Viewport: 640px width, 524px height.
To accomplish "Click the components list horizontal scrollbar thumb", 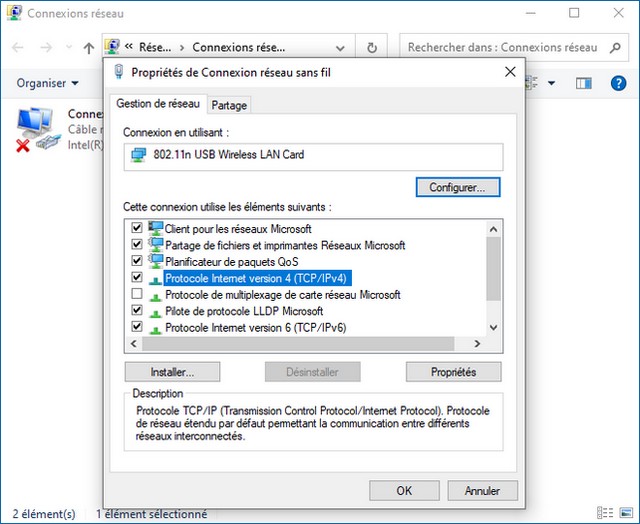I will click(298, 344).
